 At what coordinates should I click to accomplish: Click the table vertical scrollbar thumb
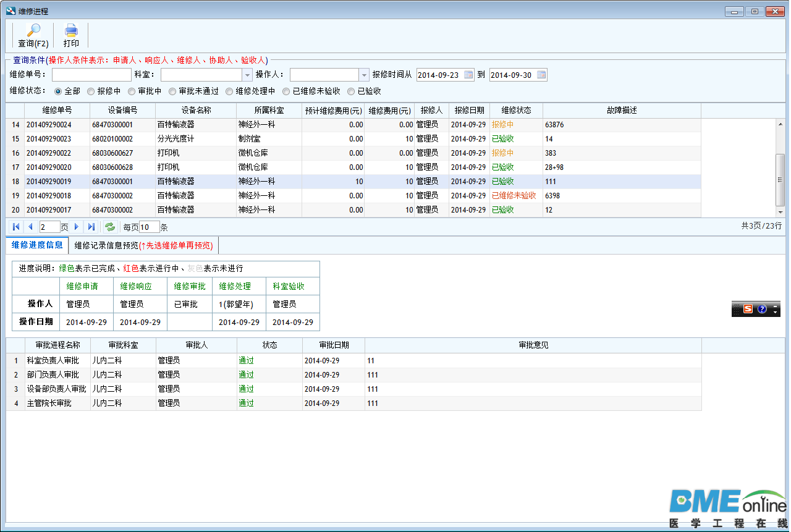(780, 179)
